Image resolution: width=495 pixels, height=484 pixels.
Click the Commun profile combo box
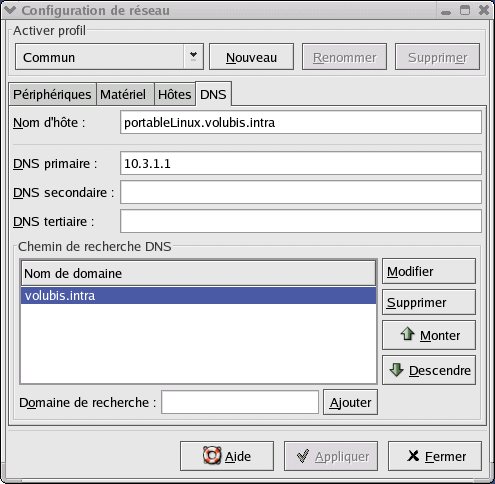(x=109, y=56)
